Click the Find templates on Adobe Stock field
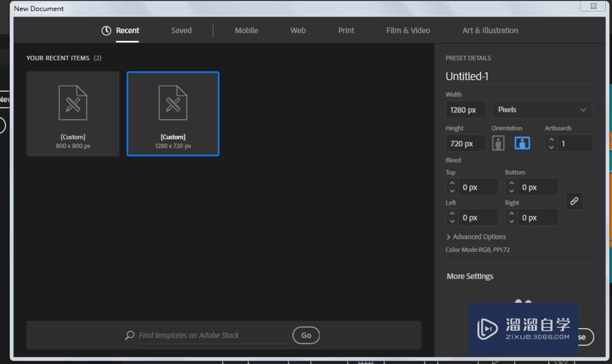The width and height of the screenshot is (612, 364). pyautogui.click(x=213, y=335)
